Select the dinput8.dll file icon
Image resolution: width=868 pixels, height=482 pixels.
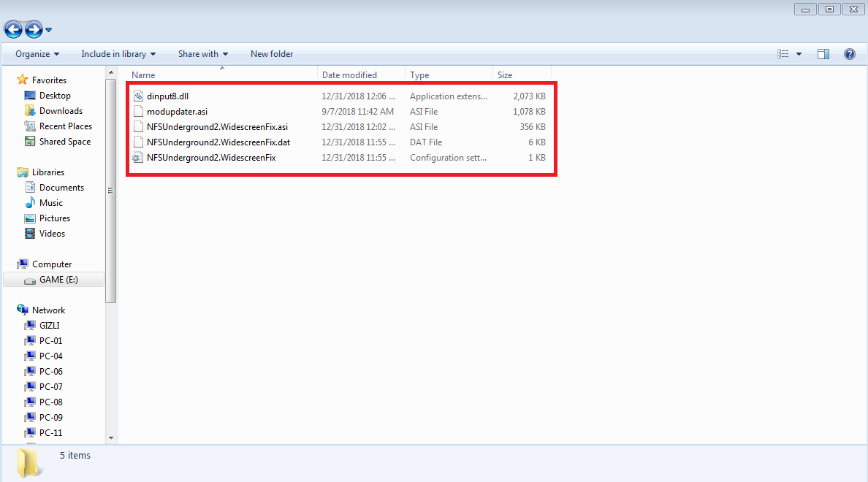click(x=138, y=96)
